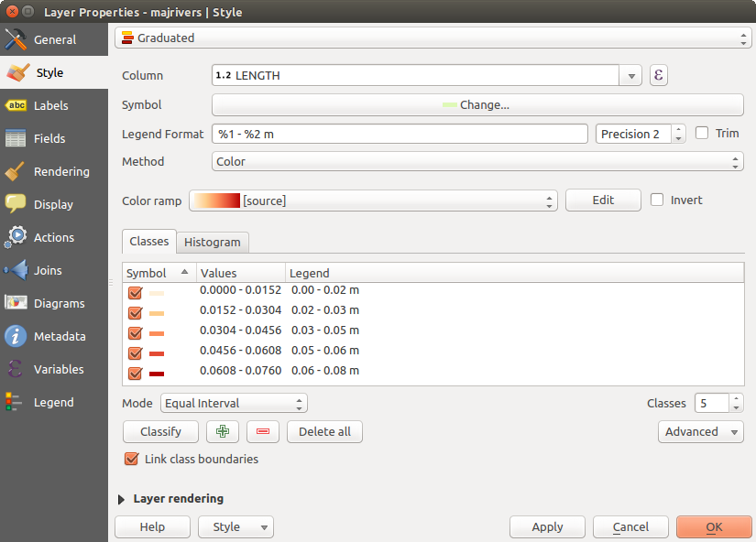Open the Mode Equal Interval dropdown
756x542 pixels.
pyautogui.click(x=234, y=404)
